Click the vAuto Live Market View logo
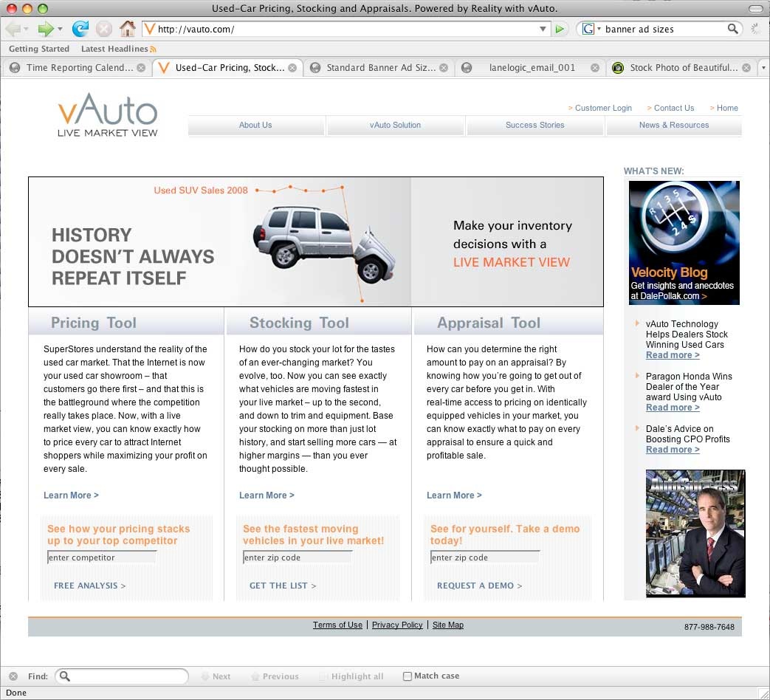Image resolution: width=770 pixels, height=700 pixels. point(108,115)
